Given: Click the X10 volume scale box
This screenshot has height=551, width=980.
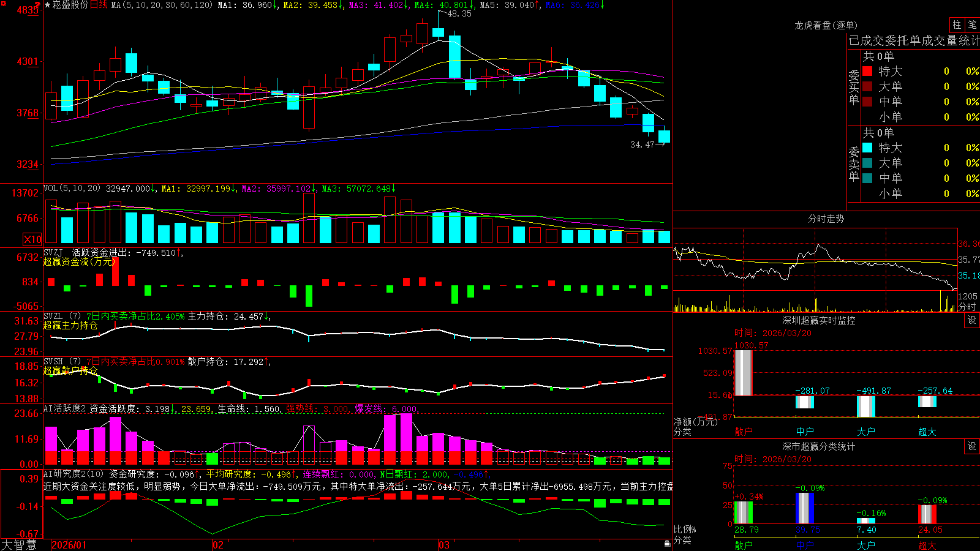Looking at the screenshot, I should click(32, 239).
